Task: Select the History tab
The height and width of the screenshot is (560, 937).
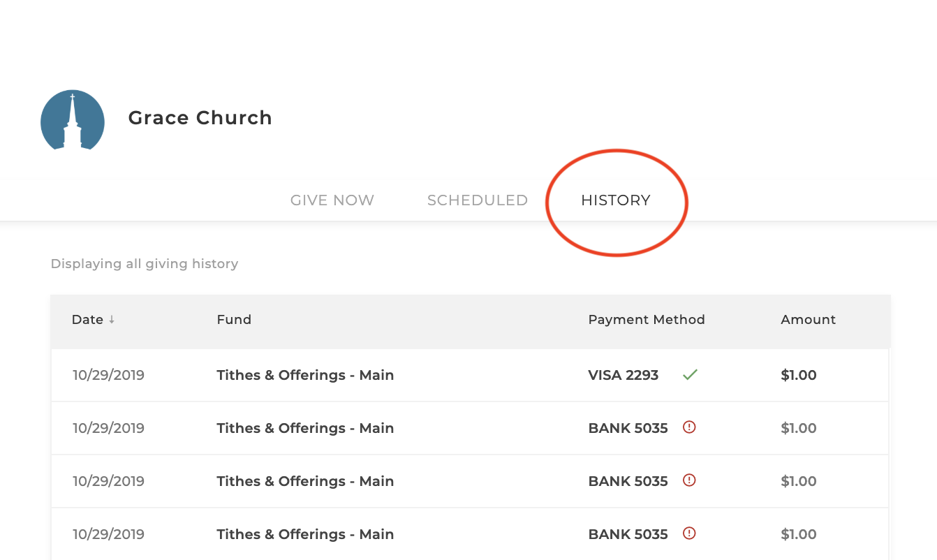Action: [615, 200]
